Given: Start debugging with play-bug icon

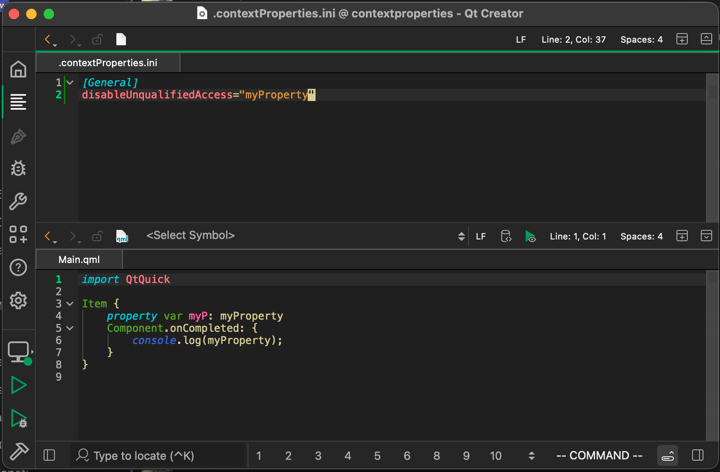Looking at the screenshot, I should [x=18, y=419].
